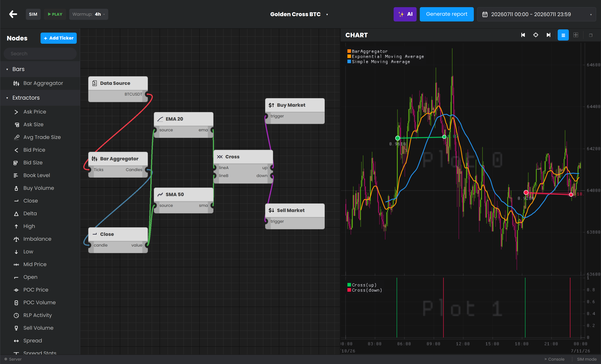The image size is (601, 364).
Task: Open the date range picker
Action: pos(536,14)
